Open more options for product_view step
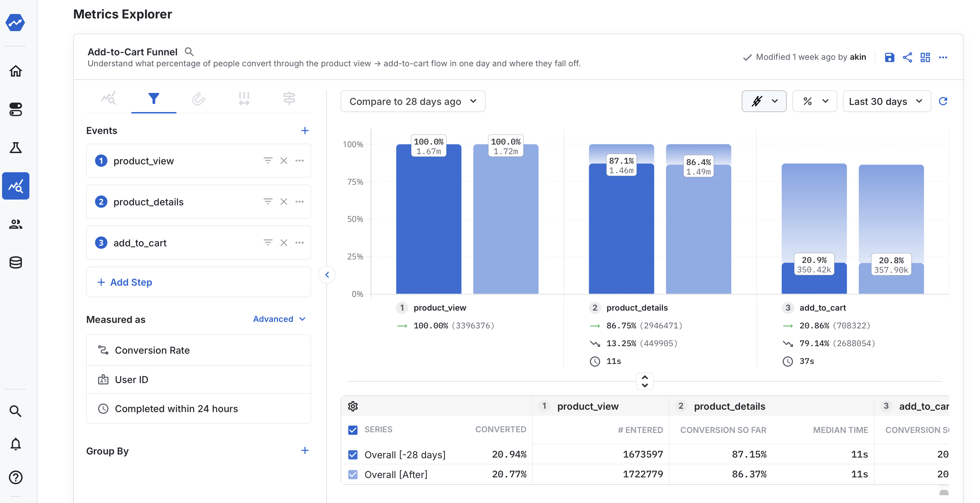 pyautogui.click(x=300, y=161)
